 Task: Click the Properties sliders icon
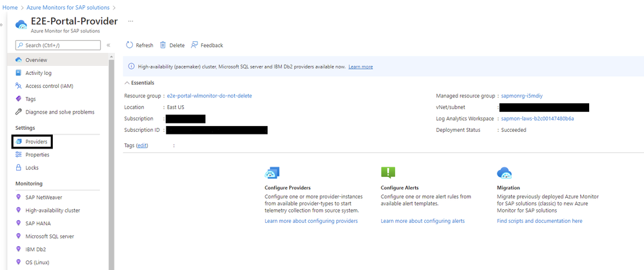click(18, 154)
